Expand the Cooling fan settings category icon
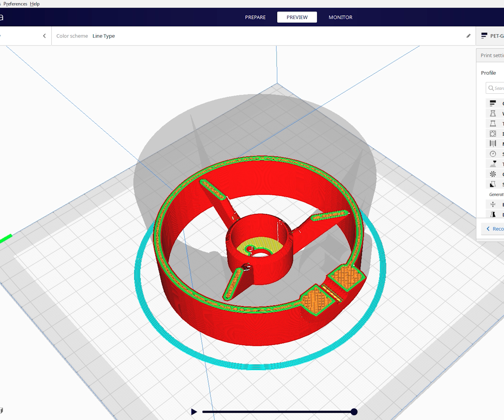This screenshot has height=420, width=504. point(493,174)
